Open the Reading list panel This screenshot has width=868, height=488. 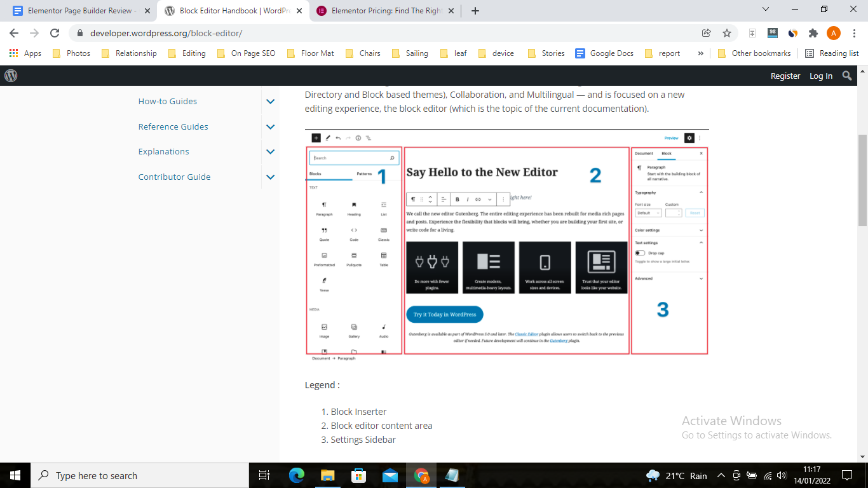pyautogui.click(x=832, y=53)
